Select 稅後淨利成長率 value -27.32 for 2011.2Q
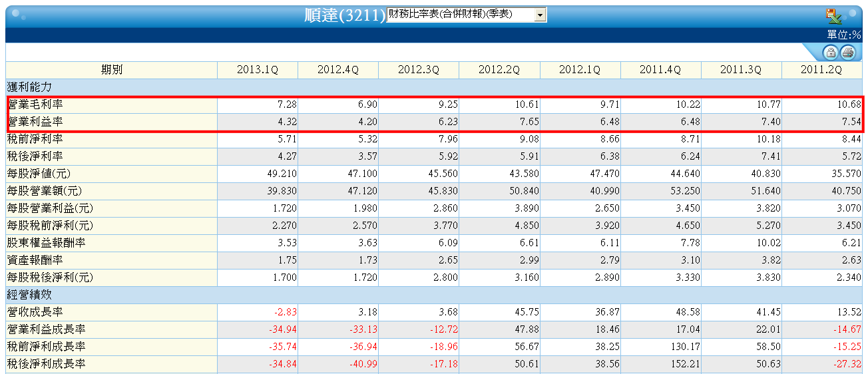Image resolution: width=868 pixels, height=374 pixels. click(847, 364)
